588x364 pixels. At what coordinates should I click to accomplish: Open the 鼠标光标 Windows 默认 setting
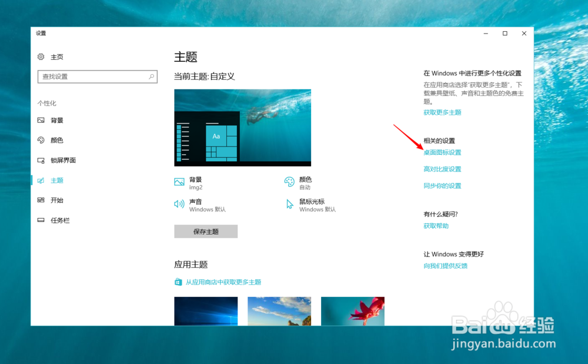[x=311, y=205]
